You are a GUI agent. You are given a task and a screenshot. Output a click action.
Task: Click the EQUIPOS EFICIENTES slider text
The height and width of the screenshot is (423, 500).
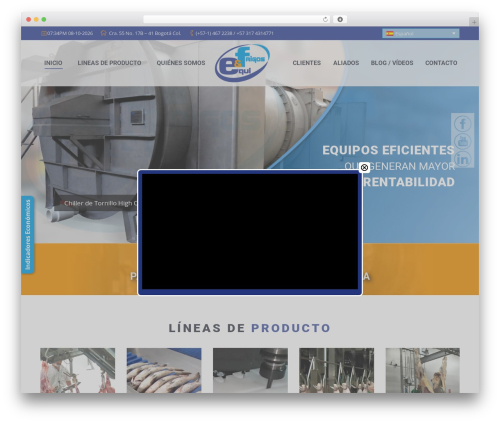(388, 150)
